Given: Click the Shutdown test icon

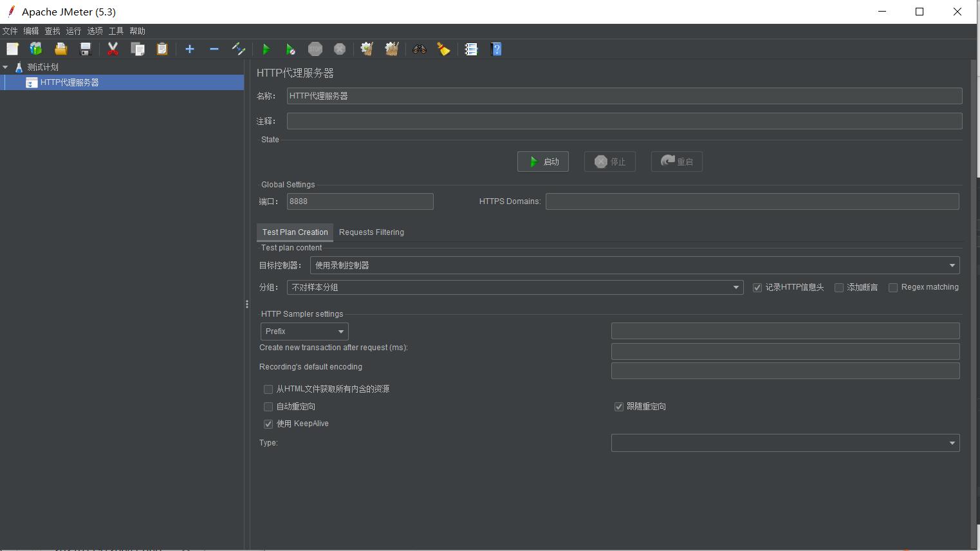Looking at the screenshot, I should 340,49.
